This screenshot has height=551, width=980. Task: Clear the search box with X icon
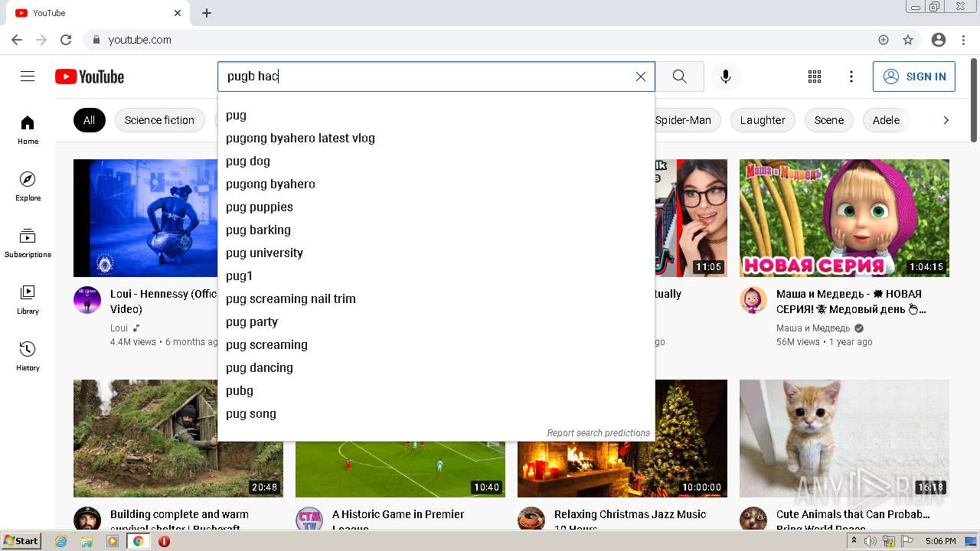click(x=641, y=77)
